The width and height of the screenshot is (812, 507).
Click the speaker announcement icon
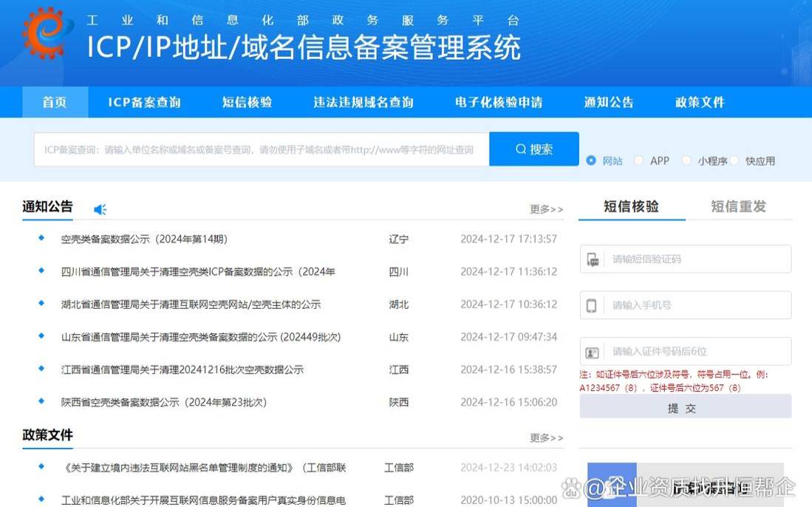[x=100, y=209]
